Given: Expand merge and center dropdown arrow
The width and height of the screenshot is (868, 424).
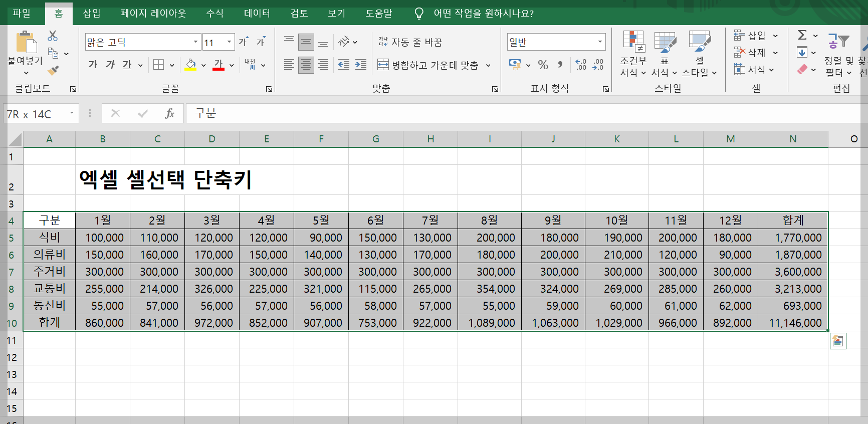Looking at the screenshot, I should click(x=488, y=65).
